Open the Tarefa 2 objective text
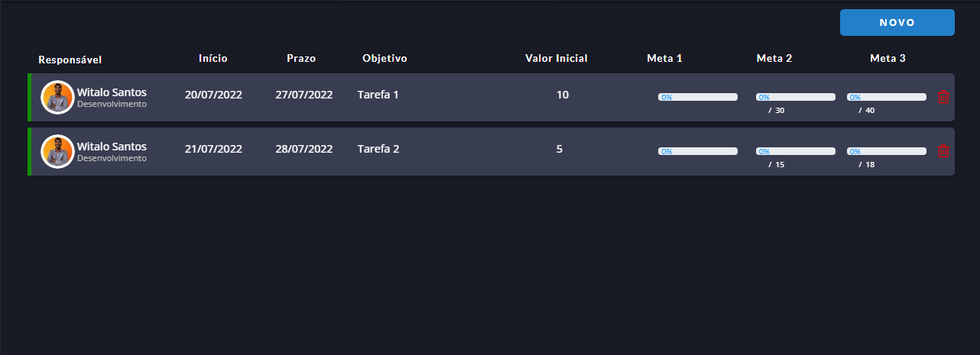Screen dimensions: 980x355 378,149
